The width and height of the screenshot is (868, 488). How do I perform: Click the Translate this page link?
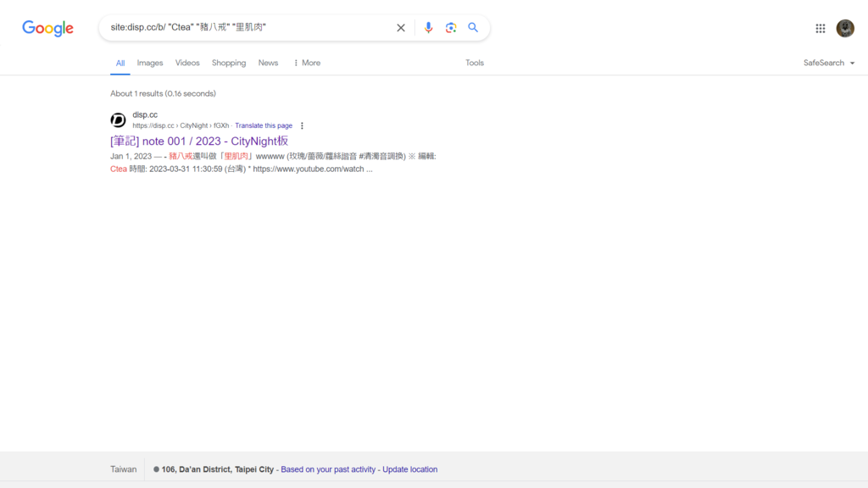(264, 125)
